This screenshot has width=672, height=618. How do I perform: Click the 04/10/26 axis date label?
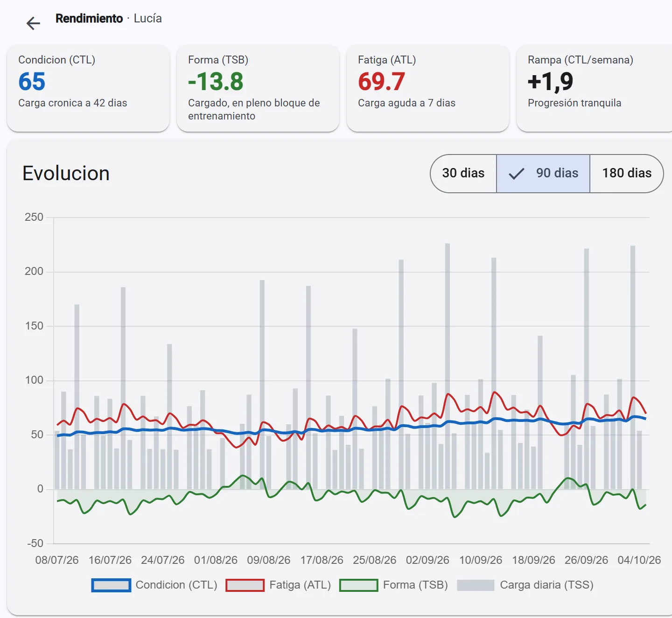pos(639,560)
